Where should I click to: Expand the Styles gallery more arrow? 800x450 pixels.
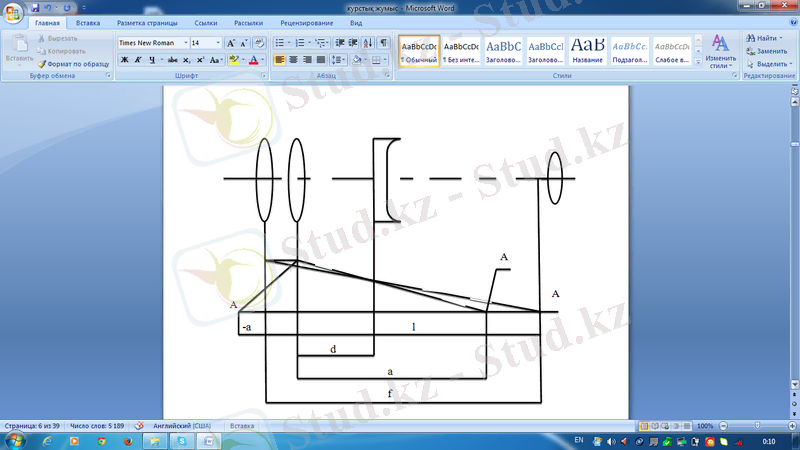[x=698, y=61]
